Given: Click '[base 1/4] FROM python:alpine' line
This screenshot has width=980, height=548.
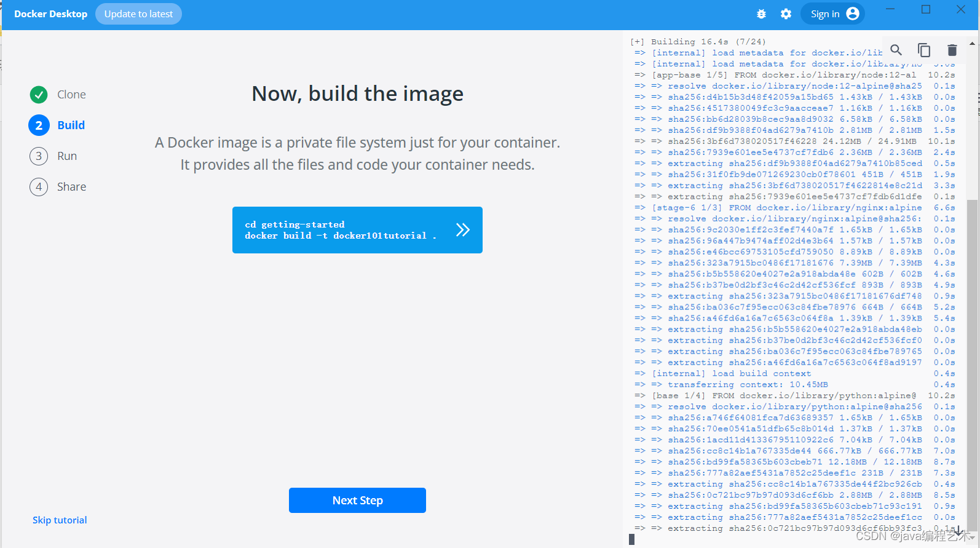Looking at the screenshot, I should coord(784,395).
